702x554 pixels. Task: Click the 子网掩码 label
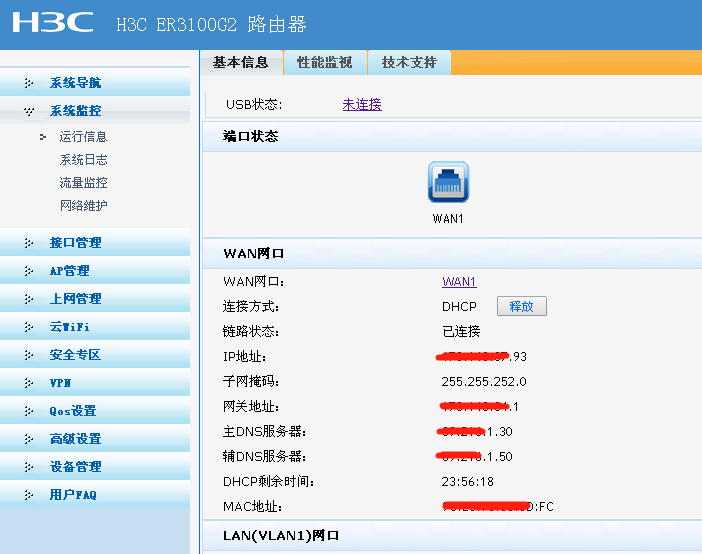click(251, 382)
